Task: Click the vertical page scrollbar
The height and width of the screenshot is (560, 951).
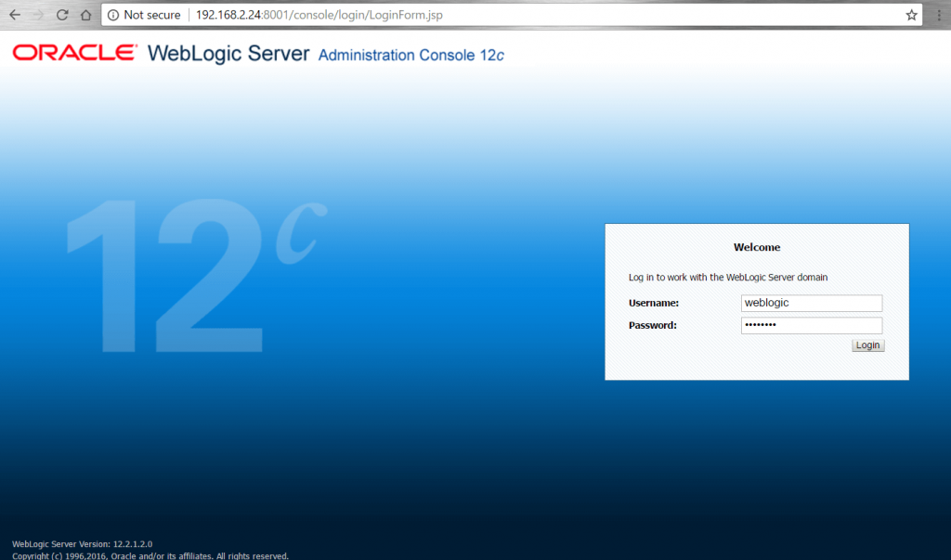Action: [x=945, y=279]
